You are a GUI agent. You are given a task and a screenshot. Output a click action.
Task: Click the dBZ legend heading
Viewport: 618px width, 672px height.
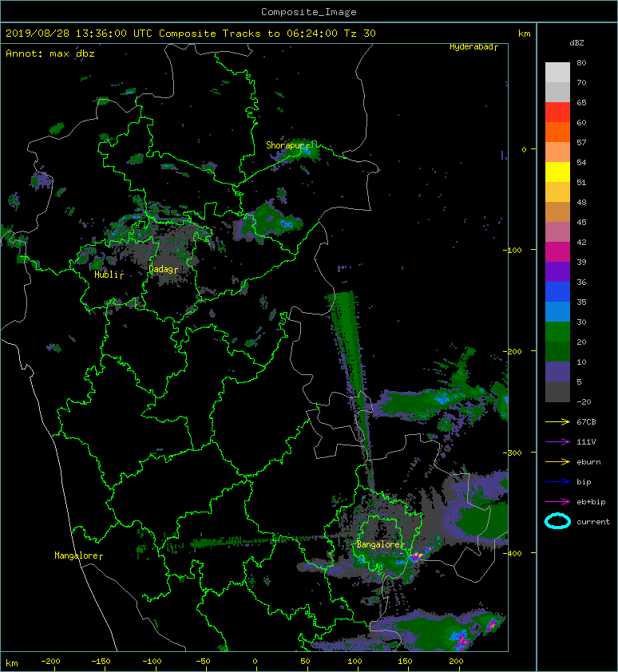pos(576,43)
